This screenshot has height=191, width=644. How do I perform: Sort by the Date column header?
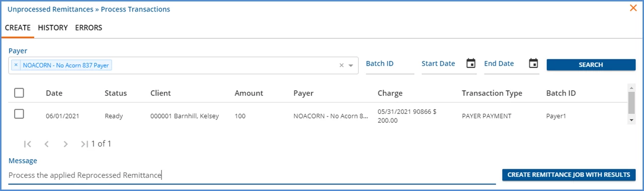(x=54, y=93)
